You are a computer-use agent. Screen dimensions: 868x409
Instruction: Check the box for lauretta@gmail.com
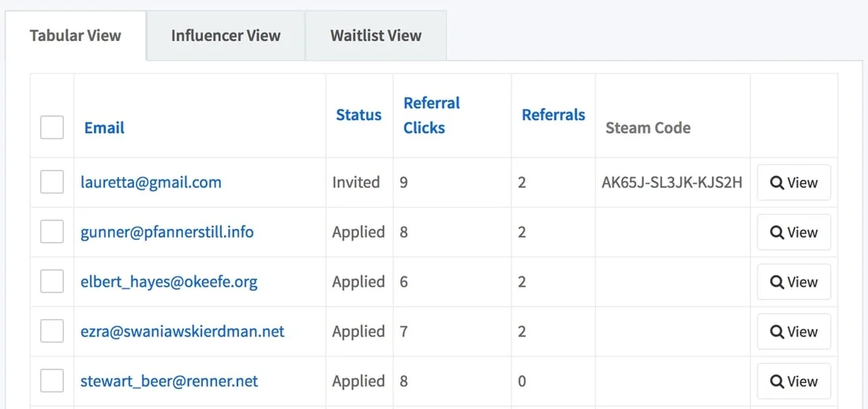coord(52,182)
